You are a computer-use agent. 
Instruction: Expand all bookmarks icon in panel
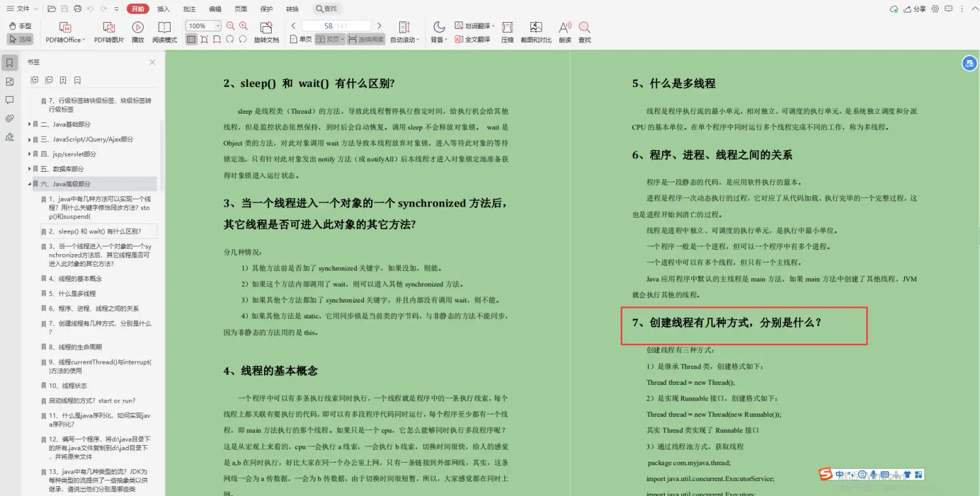coord(35,80)
